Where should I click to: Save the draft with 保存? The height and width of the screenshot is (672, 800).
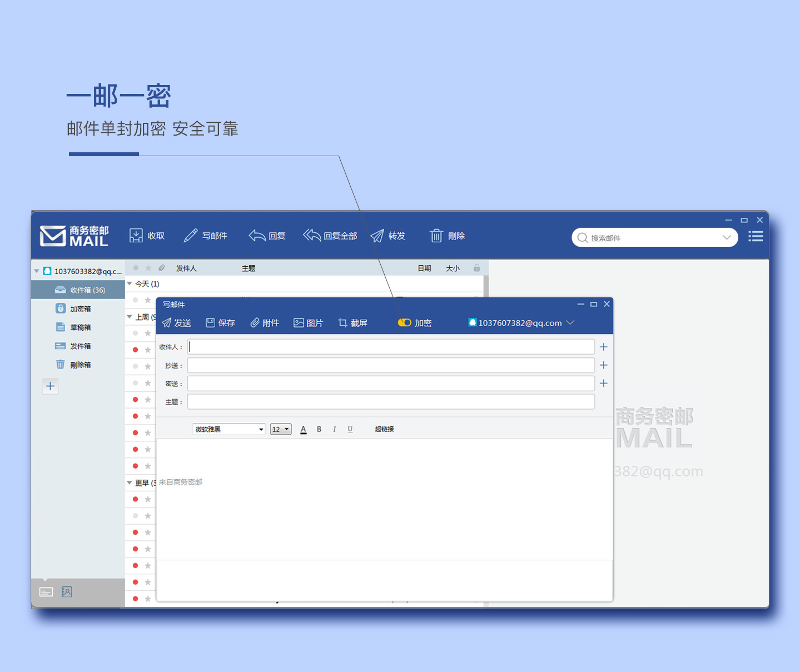point(220,323)
